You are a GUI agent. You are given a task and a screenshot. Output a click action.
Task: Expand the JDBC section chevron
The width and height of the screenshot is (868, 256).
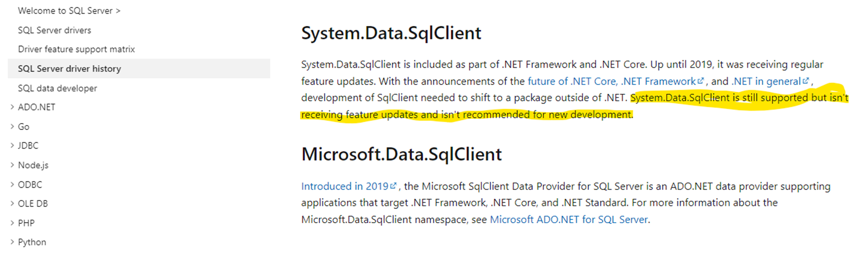click(12, 145)
